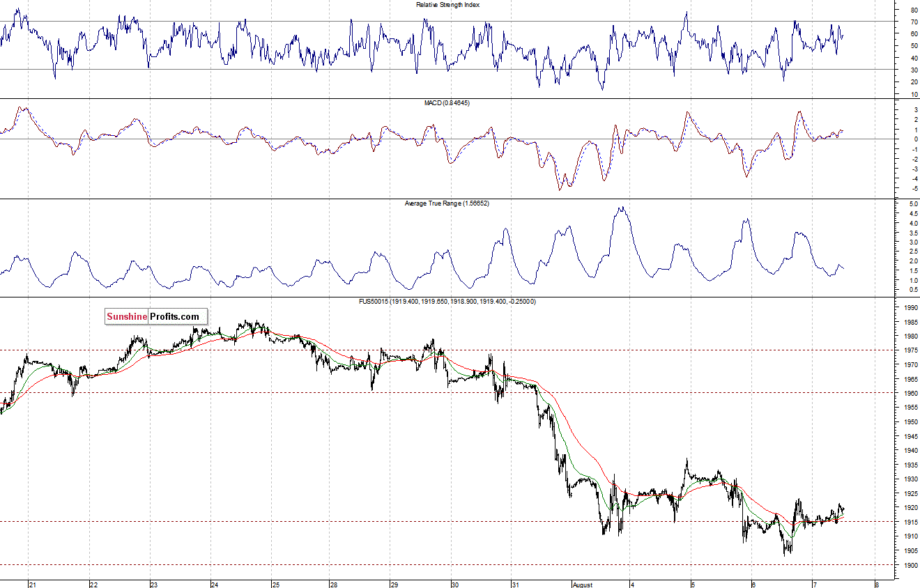This screenshot has width=920, height=588.
Task: Click the 1945 price axis label
Action: [910, 436]
